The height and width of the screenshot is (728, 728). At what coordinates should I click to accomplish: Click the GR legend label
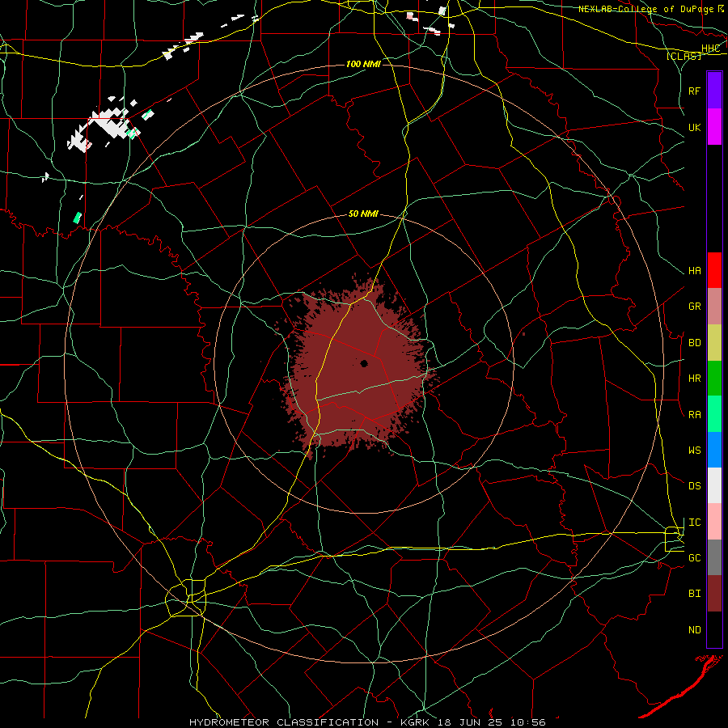[x=695, y=307]
